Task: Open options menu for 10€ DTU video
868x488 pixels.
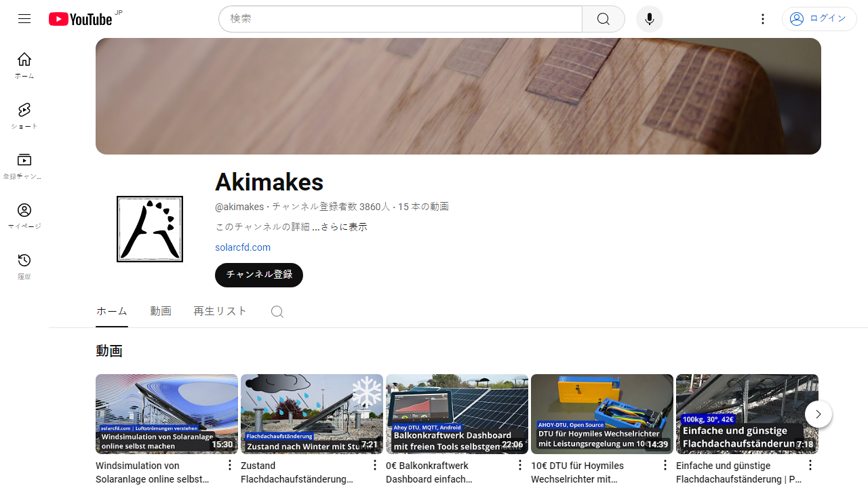Action: tap(665, 465)
